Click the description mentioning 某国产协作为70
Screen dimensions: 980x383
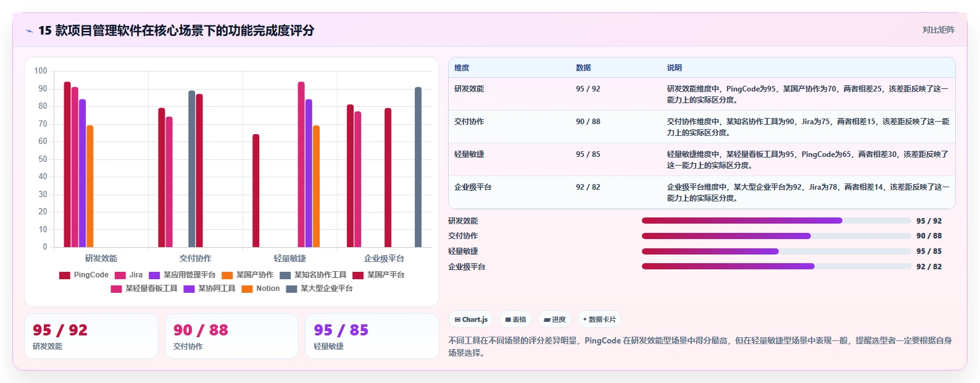coord(808,95)
